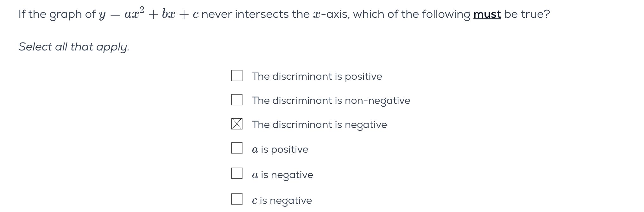
Task: Click "The discriminant is negative" label text
Action: click(x=319, y=125)
